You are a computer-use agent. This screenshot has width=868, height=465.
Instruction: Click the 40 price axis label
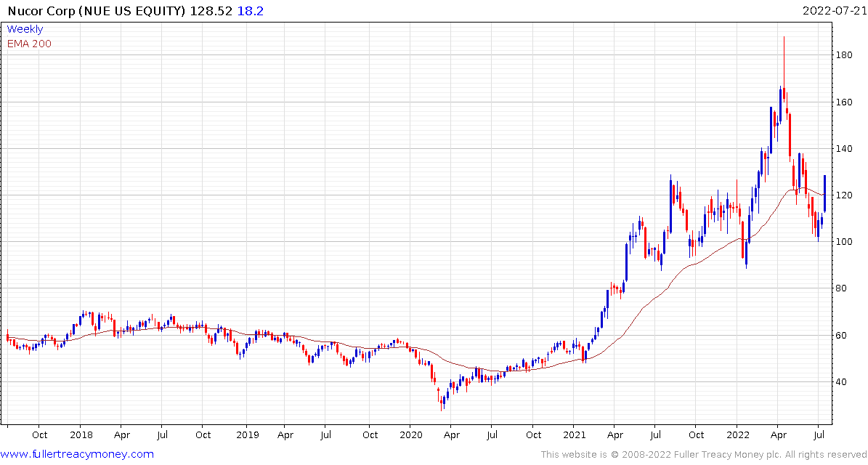[x=842, y=382]
